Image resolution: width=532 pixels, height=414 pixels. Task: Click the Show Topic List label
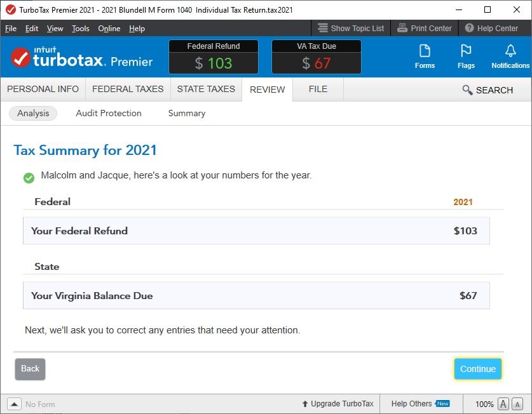pyautogui.click(x=357, y=29)
